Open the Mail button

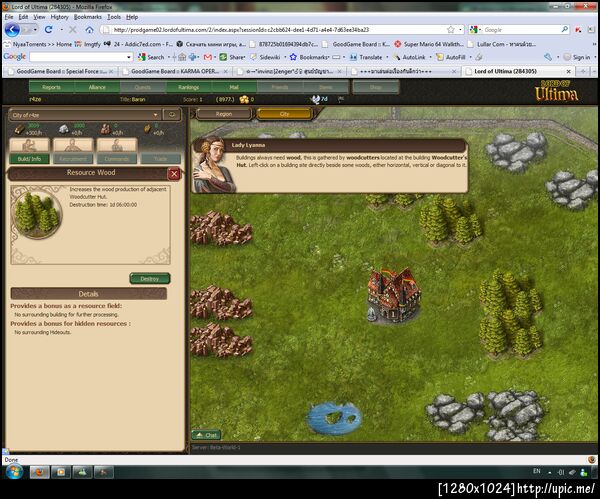(x=234, y=87)
